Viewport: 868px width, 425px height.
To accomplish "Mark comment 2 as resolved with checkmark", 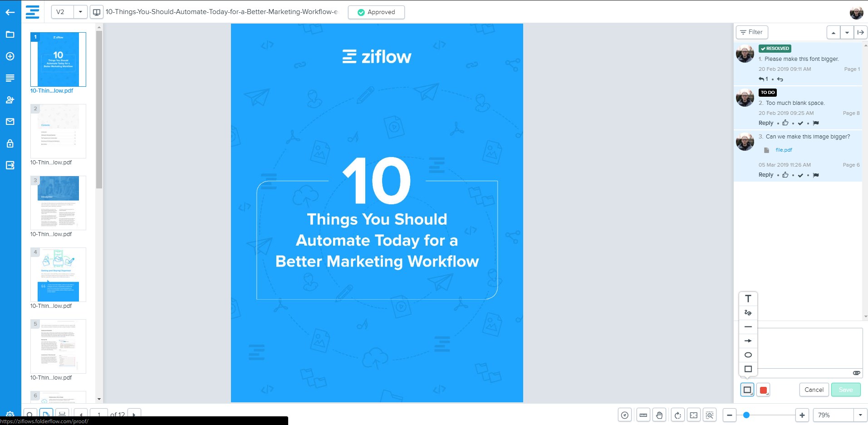I will click(800, 123).
